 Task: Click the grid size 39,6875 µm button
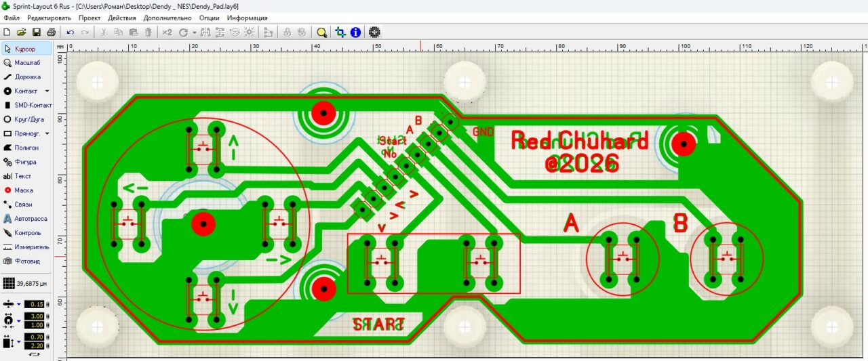pos(27,283)
